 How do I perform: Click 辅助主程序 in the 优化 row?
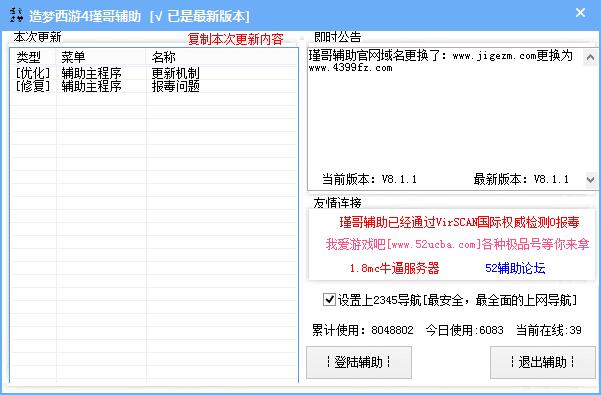click(92, 73)
